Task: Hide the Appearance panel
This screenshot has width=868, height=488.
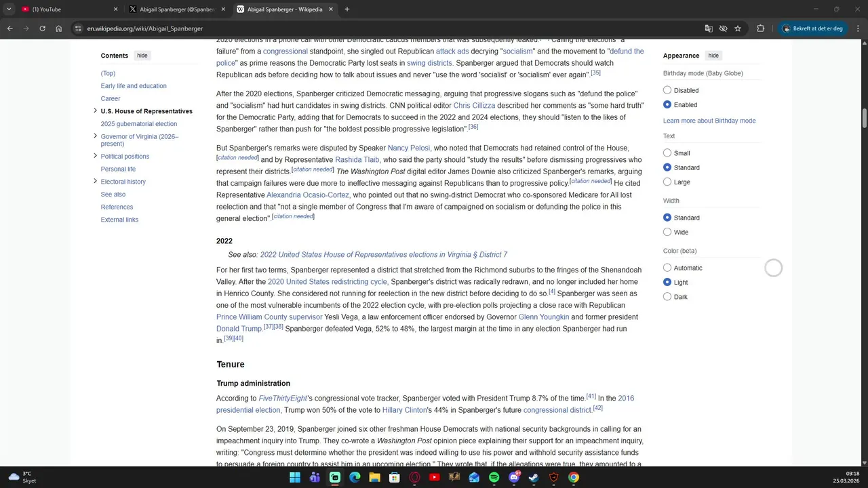Action: click(x=713, y=56)
